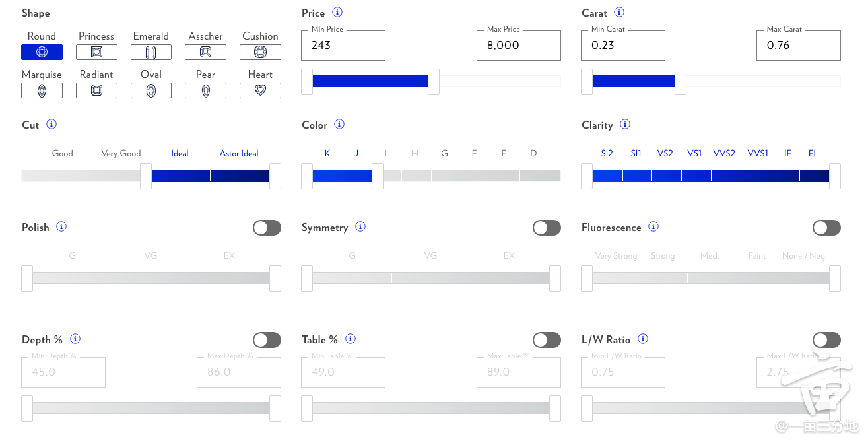
Task: Select the Cushion diamond shape icon
Action: coord(260,52)
